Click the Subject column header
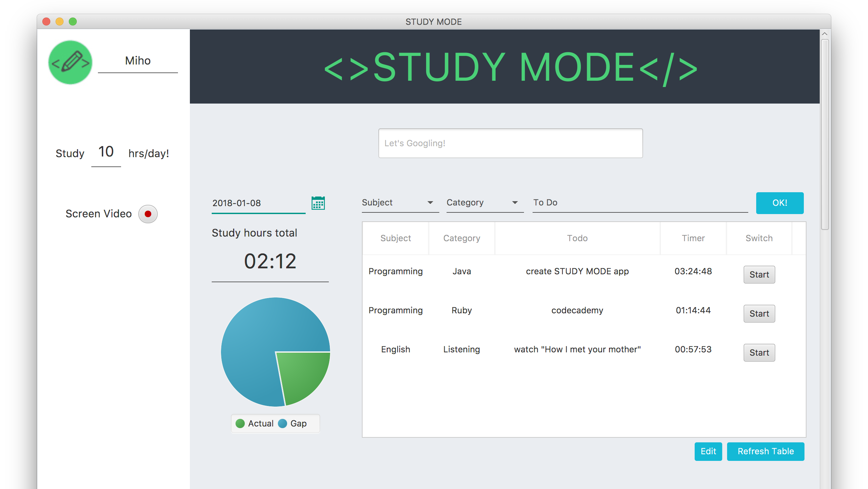 [395, 238]
